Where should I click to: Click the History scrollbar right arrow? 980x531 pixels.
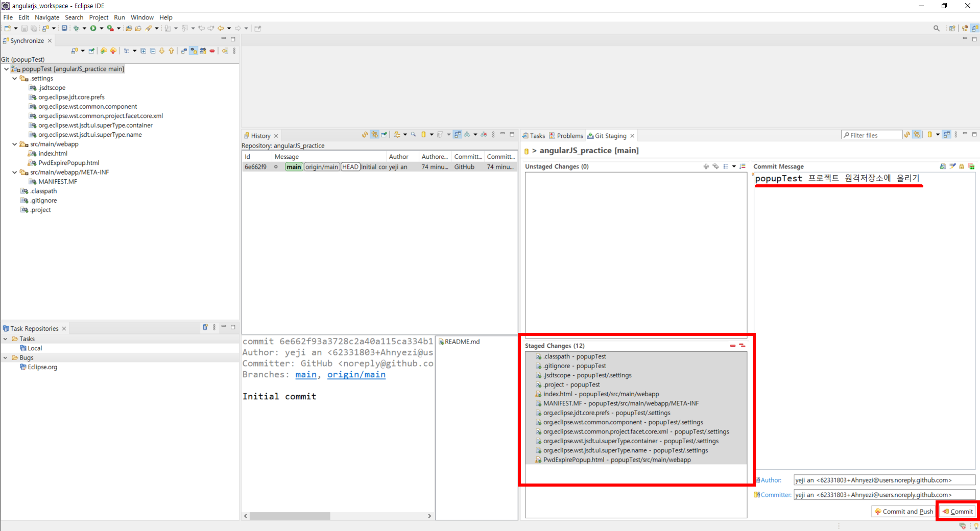(x=429, y=516)
